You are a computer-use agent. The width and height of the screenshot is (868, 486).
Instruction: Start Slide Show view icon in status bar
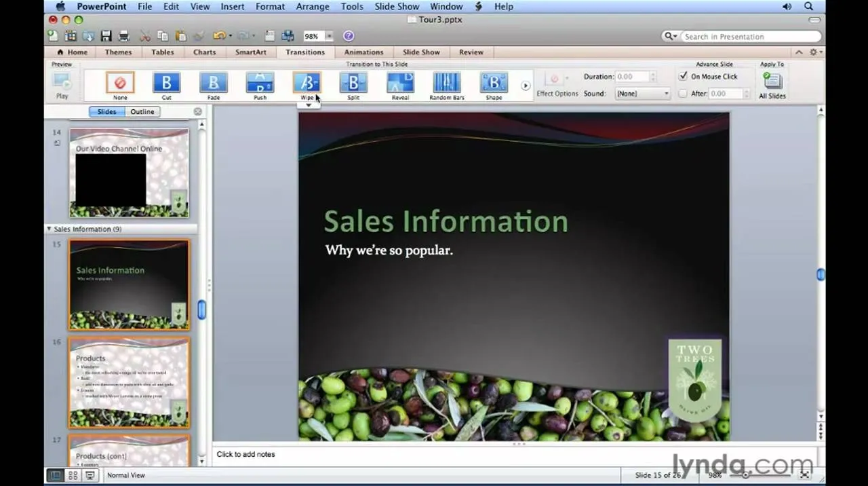pyautogui.click(x=90, y=475)
